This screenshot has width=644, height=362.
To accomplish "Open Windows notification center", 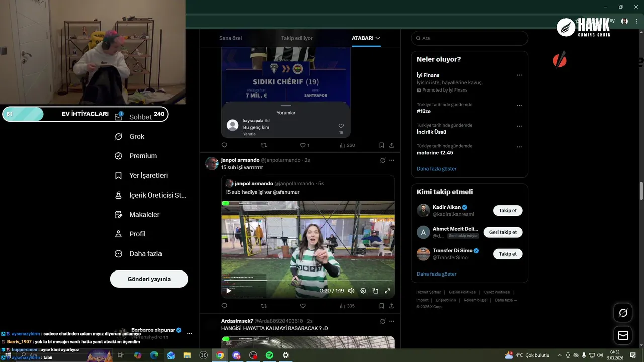I will (x=633, y=355).
